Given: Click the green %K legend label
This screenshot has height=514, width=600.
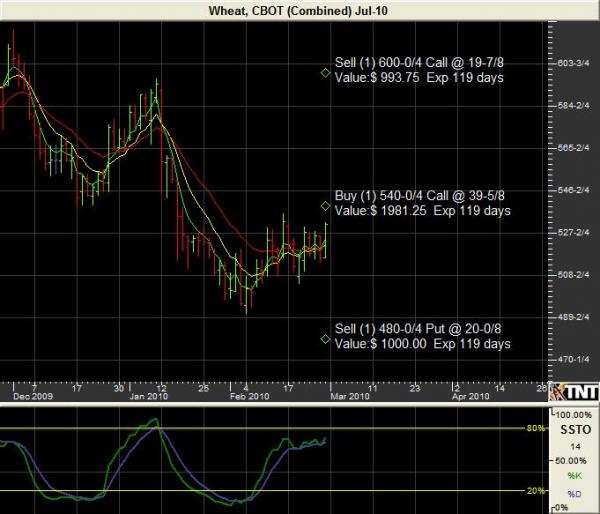Looking at the screenshot, I should pos(573,475).
